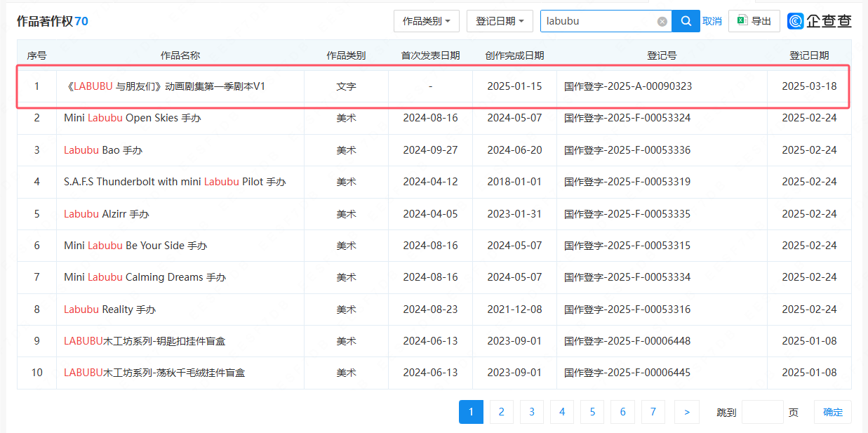This screenshot has width=868, height=433.
Task: Click registration number 国作登字-2025-F-00053315
Action: click(x=627, y=246)
